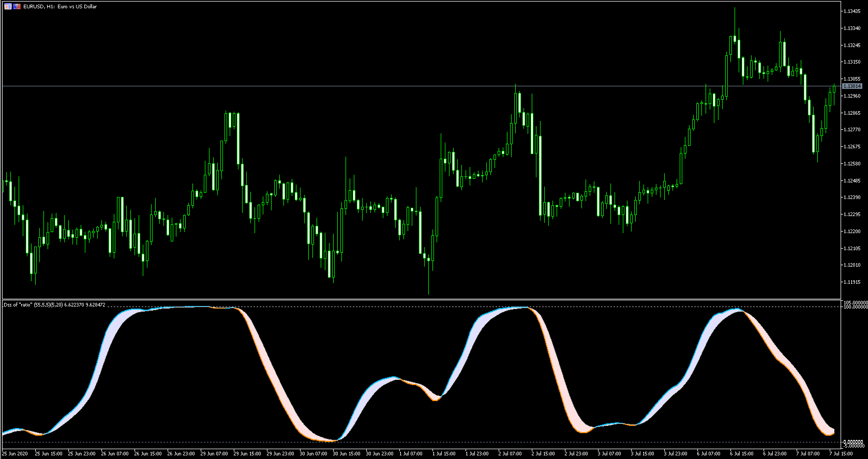Click the '29 Jun 23:00' time label
The height and width of the screenshot is (459, 868).
tap(280, 454)
